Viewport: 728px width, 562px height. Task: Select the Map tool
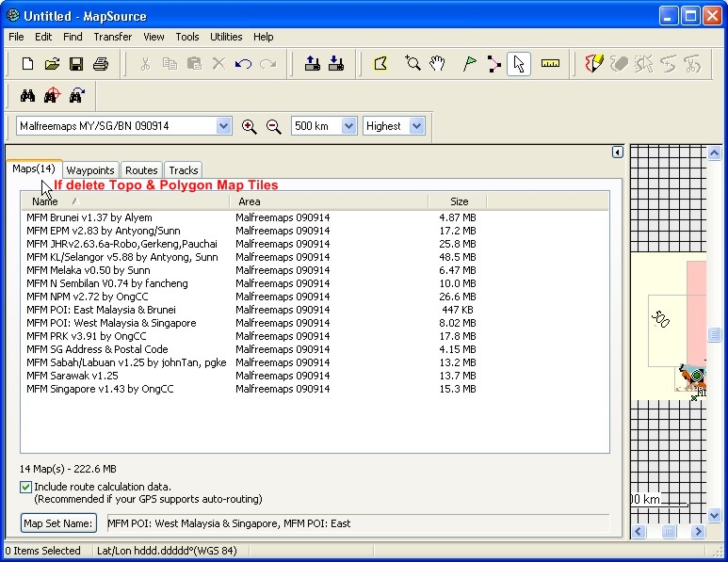380,64
